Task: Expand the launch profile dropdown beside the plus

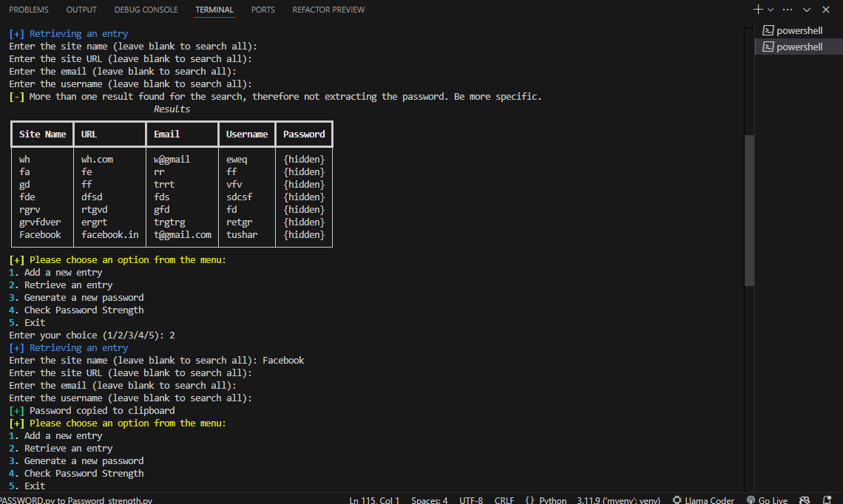Action: tap(771, 10)
